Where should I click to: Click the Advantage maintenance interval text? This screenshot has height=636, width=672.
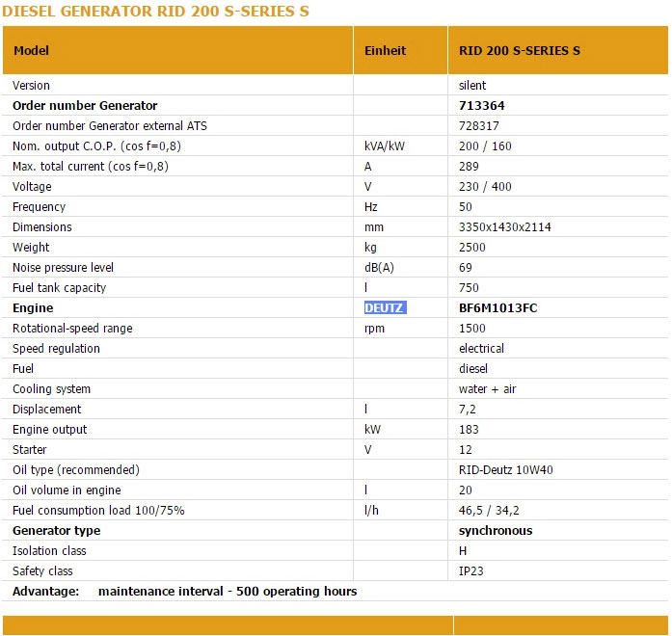pyautogui.click(x=185, y=591)
